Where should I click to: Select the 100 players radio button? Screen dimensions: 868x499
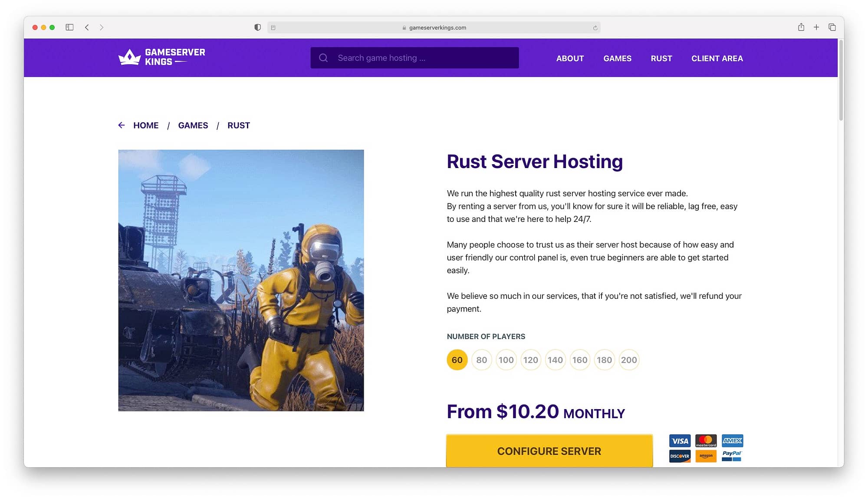click(x=506, y=359)
